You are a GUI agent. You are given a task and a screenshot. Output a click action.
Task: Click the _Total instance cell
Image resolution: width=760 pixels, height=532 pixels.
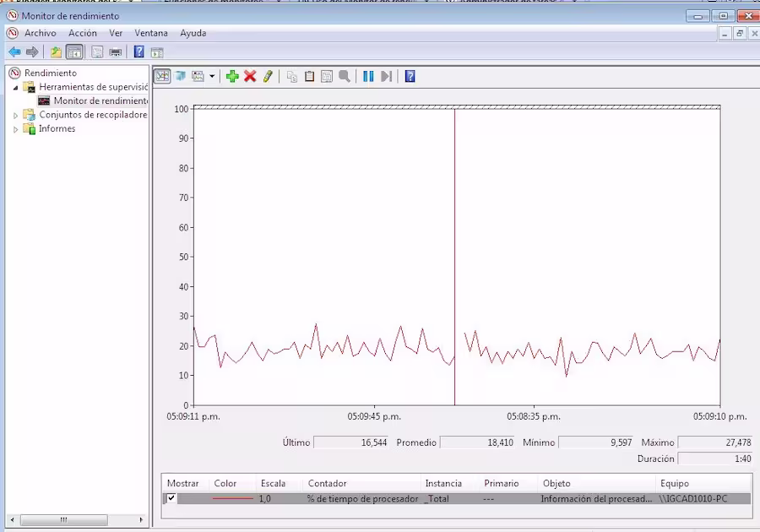pos(437,498)
